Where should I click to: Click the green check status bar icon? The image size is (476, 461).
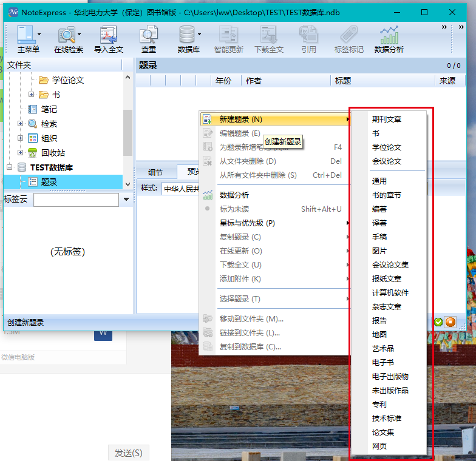(x=438, y=321)
